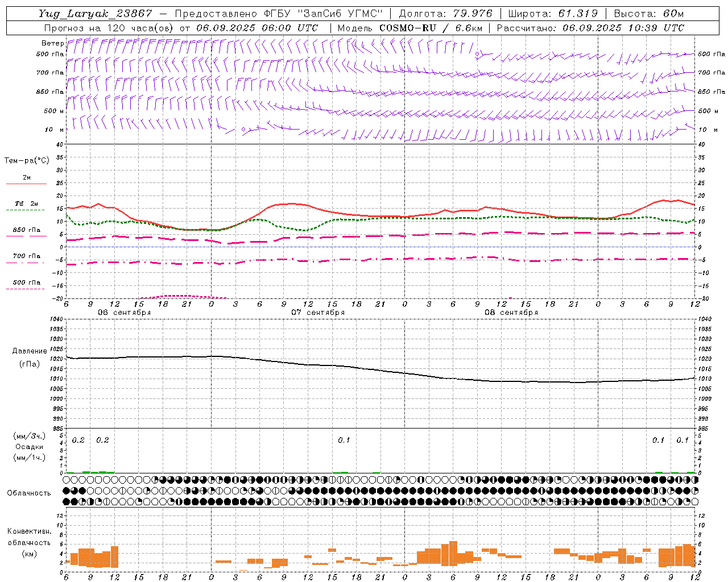Click the (мм/1ч.) precipitation unit label
The image size is (728, 582).
pos(30,458)
